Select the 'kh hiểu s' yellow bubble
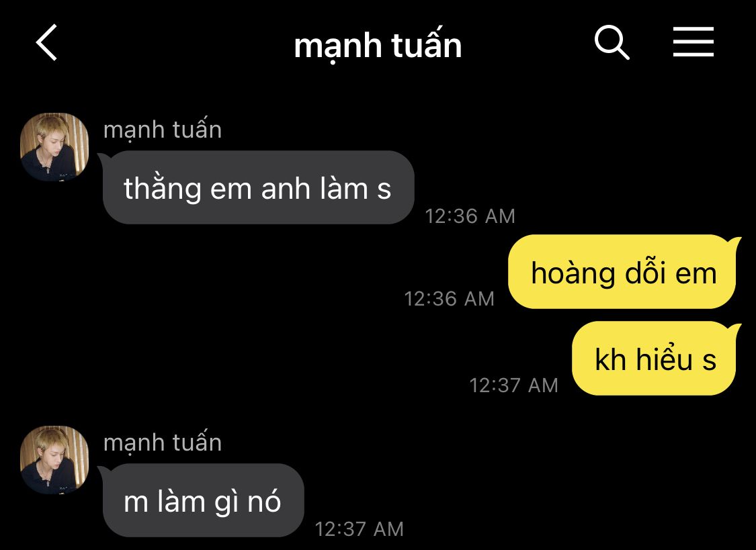756x550 pixels. tap(655, 359)
